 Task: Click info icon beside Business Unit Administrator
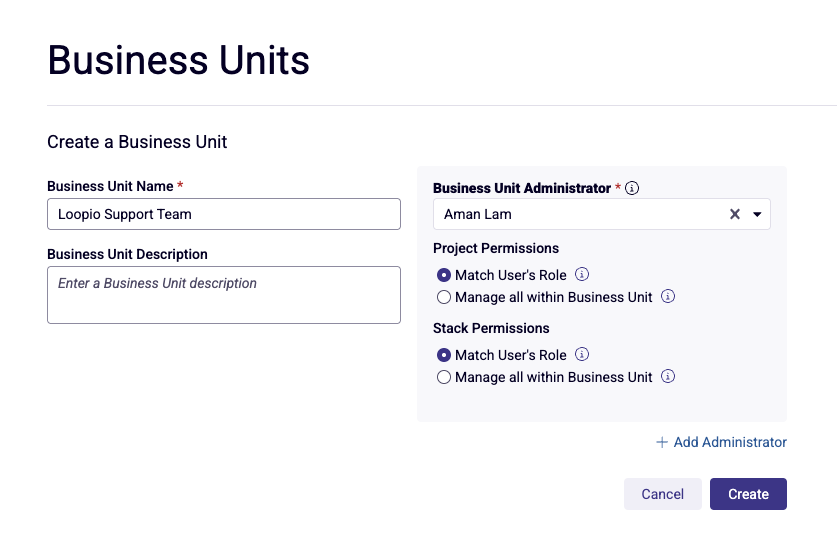(x=631, y=188)
